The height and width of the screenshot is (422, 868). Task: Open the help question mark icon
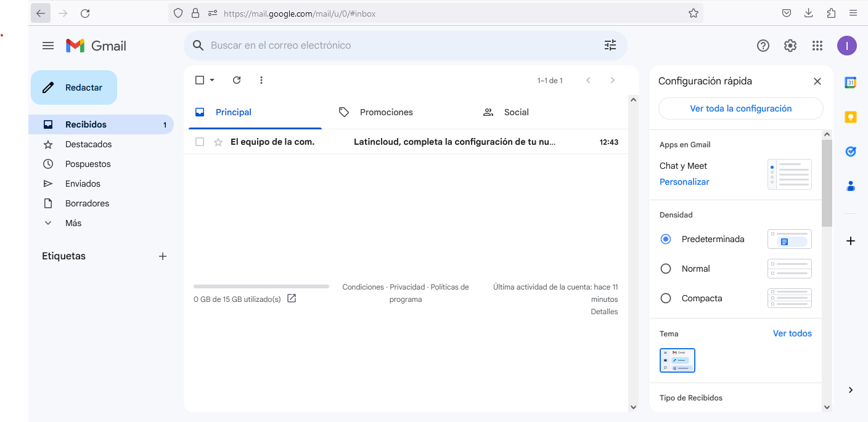coord(763,46)
